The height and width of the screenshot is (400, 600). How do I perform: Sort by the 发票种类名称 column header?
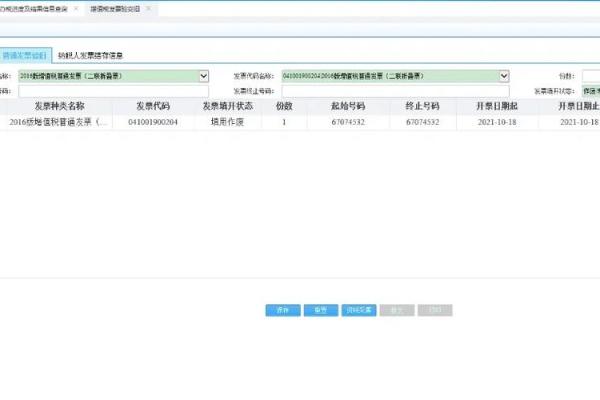[59, 106]
